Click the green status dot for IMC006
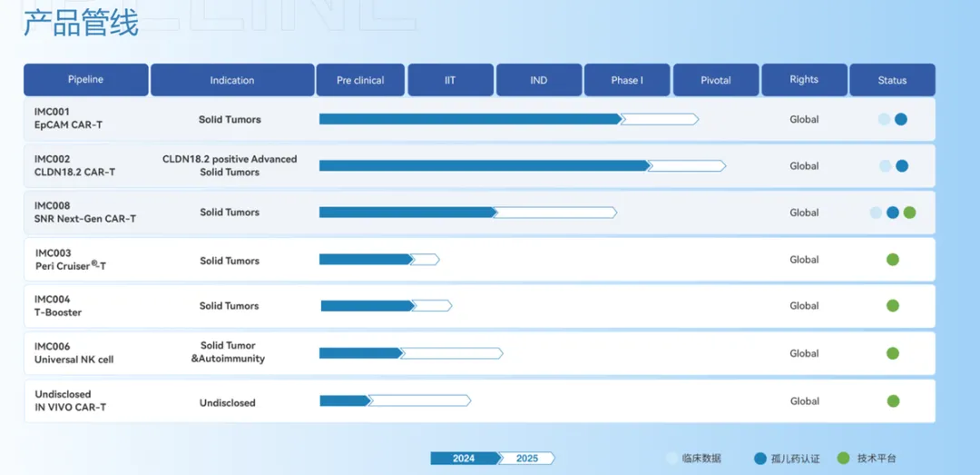 [x=892, y=353]
